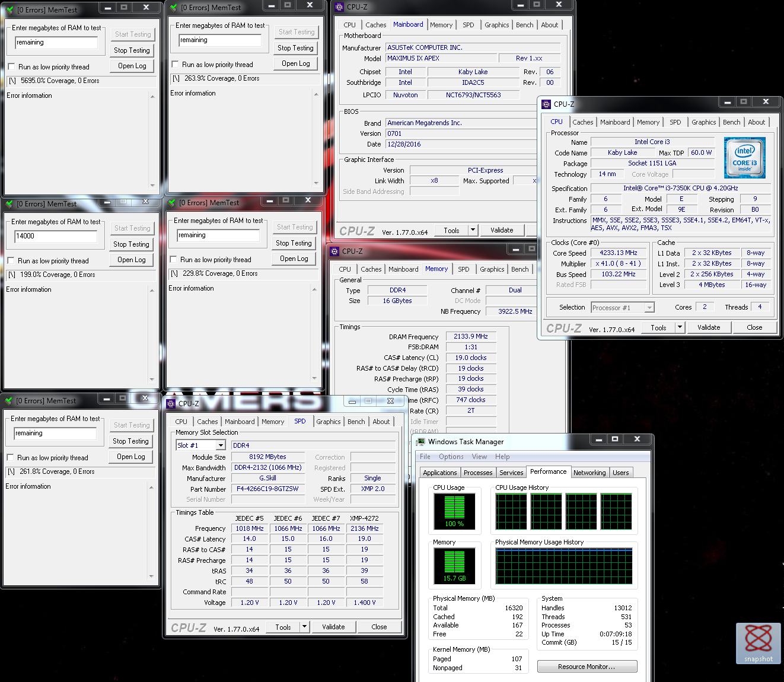Screen dimensions: 784x682
Task: Expand Tools dropdown arrow in processor CPU-Z window
Action: coord(680,327)
